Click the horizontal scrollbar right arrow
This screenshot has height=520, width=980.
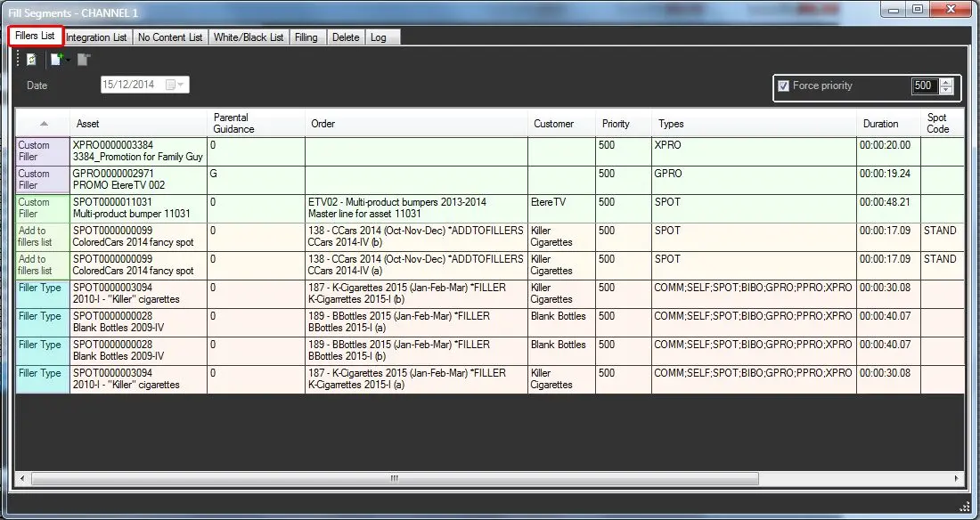tap(958, 478)
